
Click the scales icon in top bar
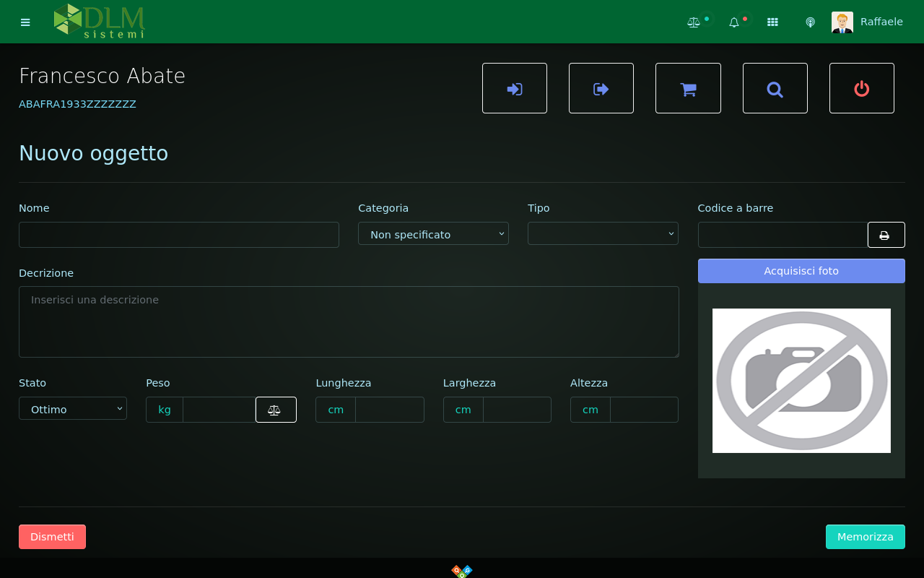(x=694, y=22)
